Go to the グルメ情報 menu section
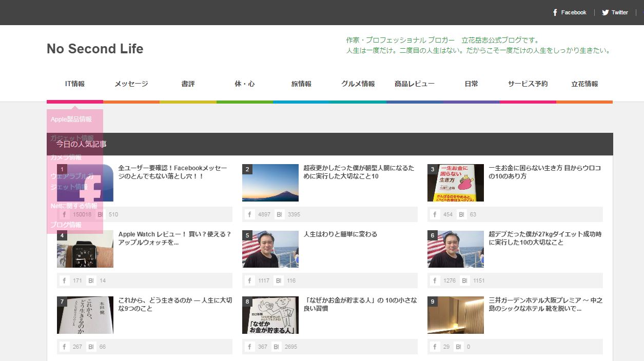 click(x=358, y=84)
